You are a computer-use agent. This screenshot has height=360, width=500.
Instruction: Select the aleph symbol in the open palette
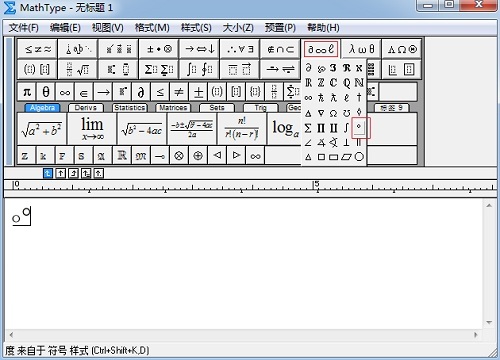(359, 68)
